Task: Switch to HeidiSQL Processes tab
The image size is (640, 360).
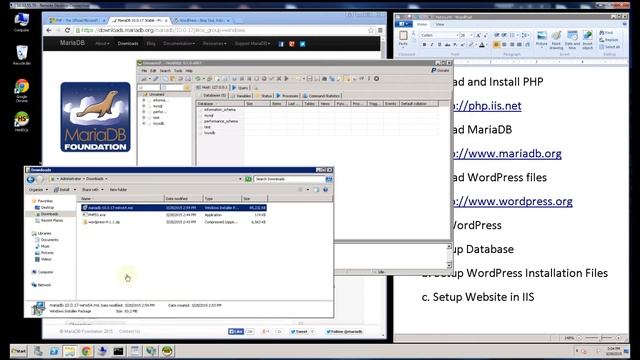Action: pos(287,96)
